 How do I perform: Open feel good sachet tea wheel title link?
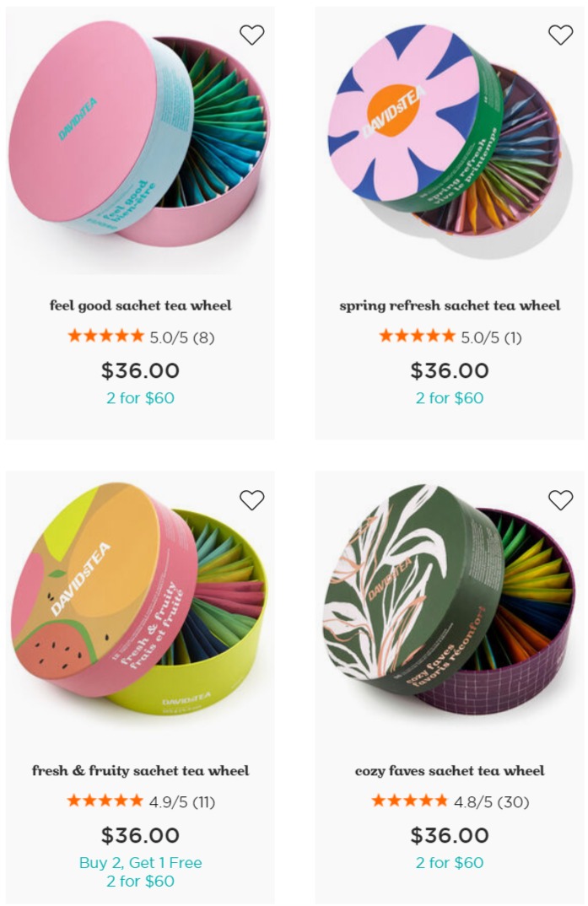pyautogui.click(x=140, y=305)
